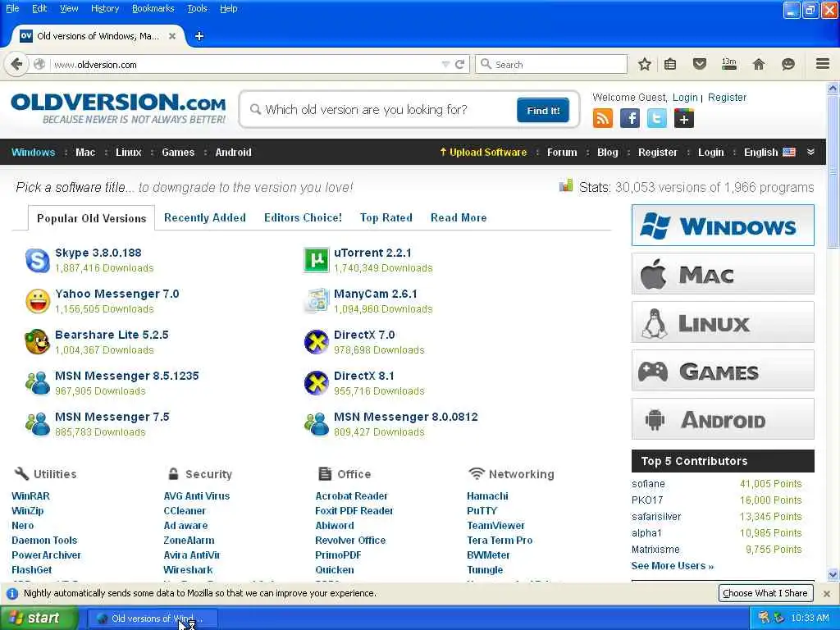Screen dimensions: 840x630
Task: Open the Tools menu
Action: pyautogui.click(x=197, y=8)
